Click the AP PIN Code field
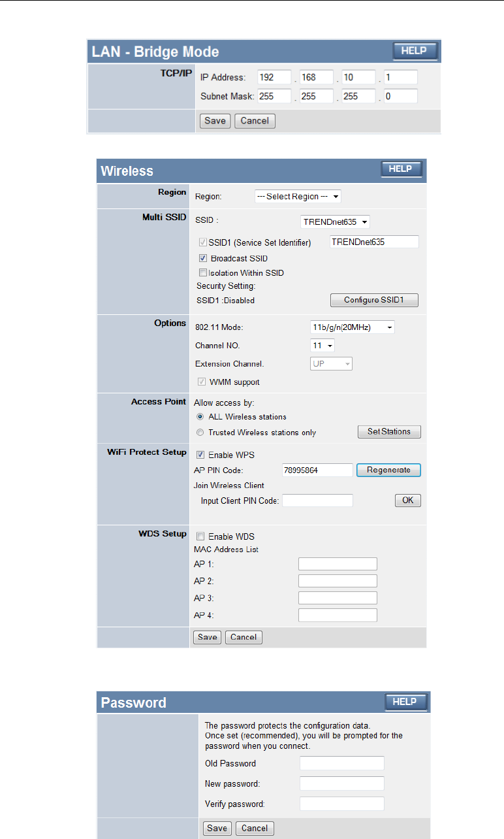 (x=317, y=470)
